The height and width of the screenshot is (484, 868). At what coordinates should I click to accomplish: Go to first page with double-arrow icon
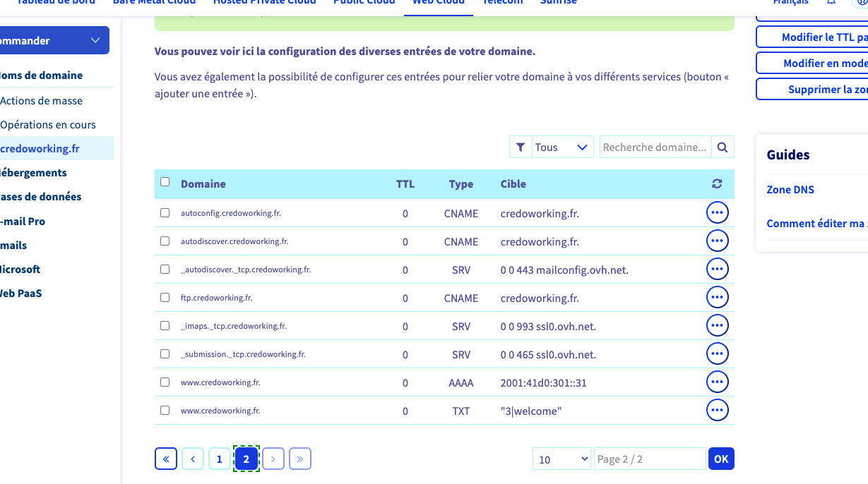165,459
